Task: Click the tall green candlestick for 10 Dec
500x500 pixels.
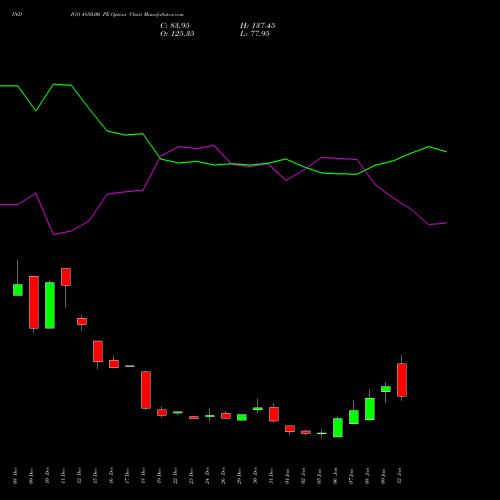Action: tap(50, 305)
